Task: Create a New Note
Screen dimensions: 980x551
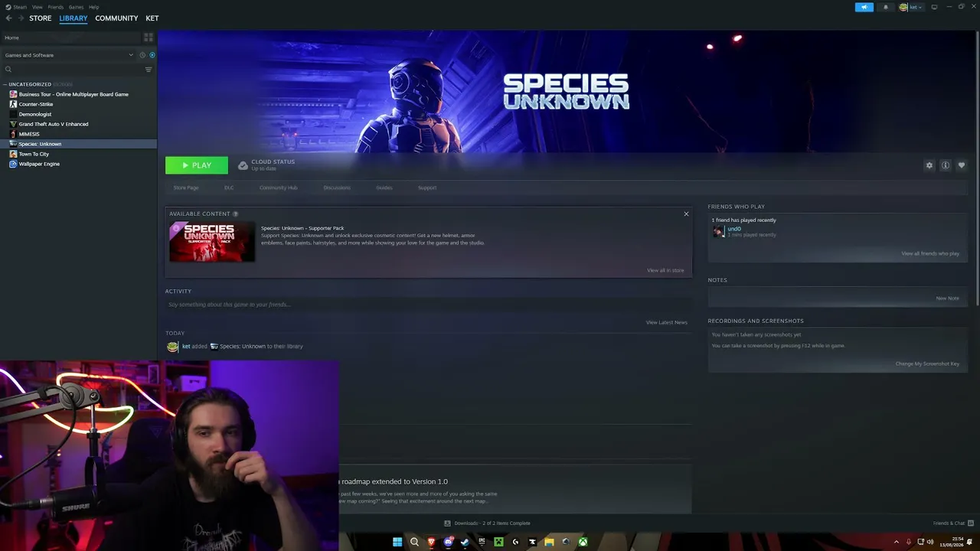Action: point(948,298)
